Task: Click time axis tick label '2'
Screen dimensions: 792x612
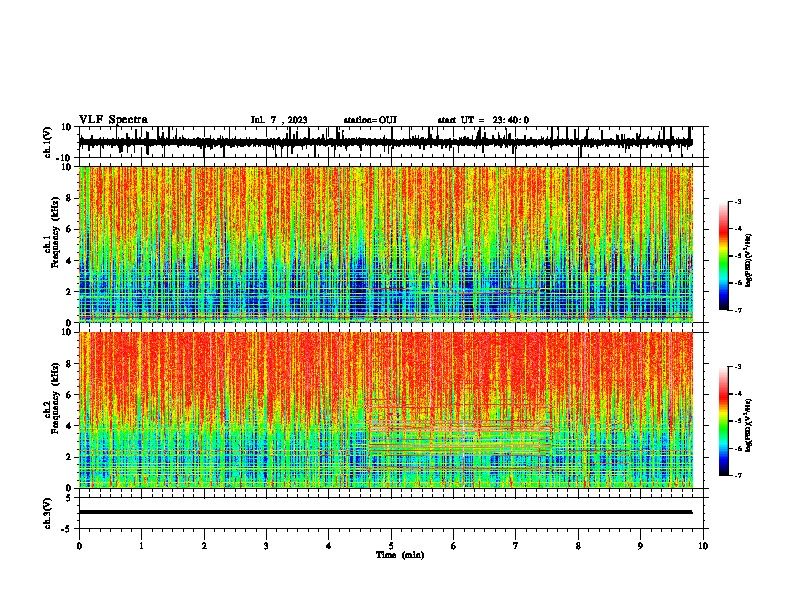Action: [204, 546]
